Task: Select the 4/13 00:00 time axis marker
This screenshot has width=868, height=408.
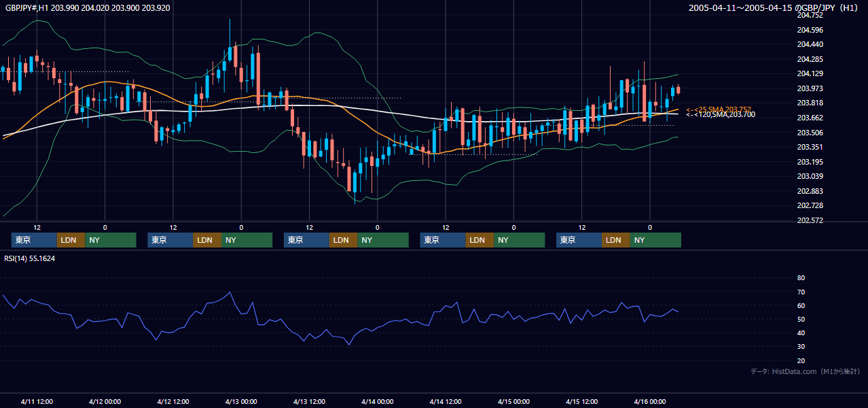Action: click(x=241, y=401)
